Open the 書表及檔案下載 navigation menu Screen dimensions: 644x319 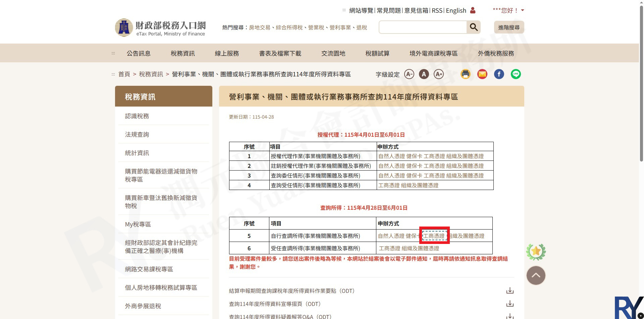pos(280,53)
